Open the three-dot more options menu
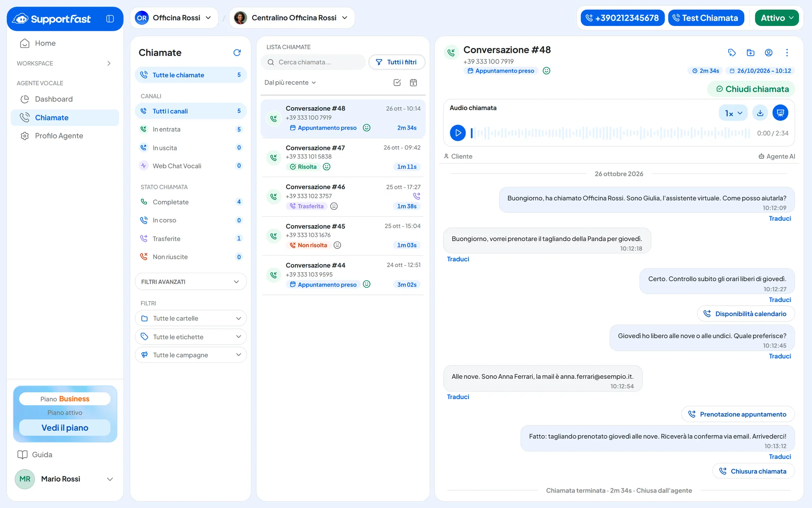The width and height of the screenshot is (812, 508). click(787, 52)
